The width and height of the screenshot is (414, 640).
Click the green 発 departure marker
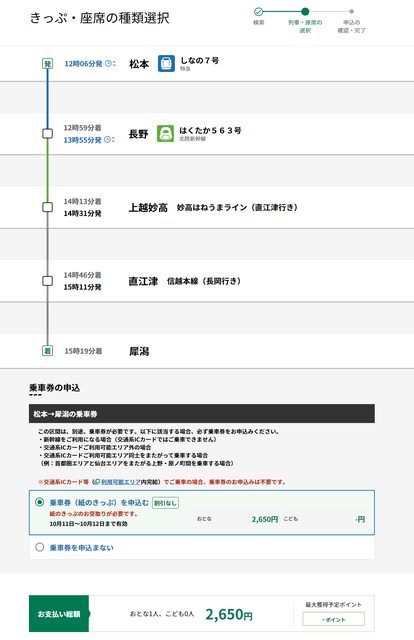click(x=47, y=64)
